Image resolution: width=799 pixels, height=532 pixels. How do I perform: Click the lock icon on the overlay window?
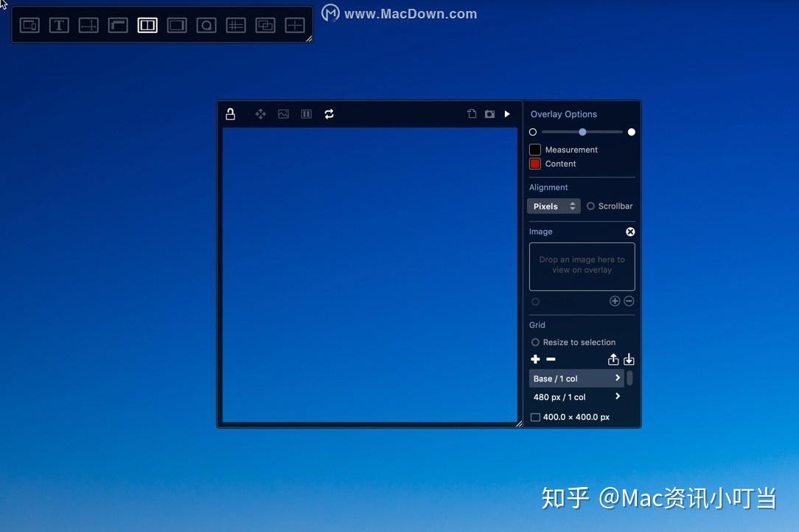(x=230, y=113)
